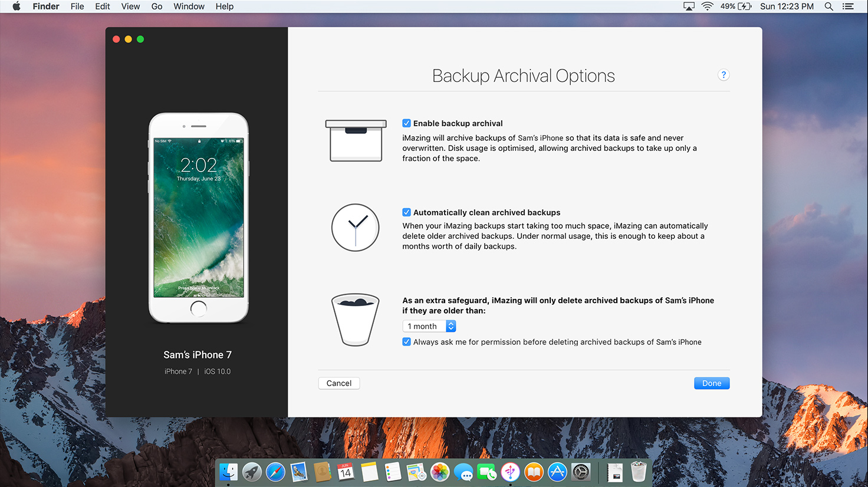The width and height of the screenshot is (868, 487).
Task: Open the document stack in the Dock
Action: [x=615, y=472]
